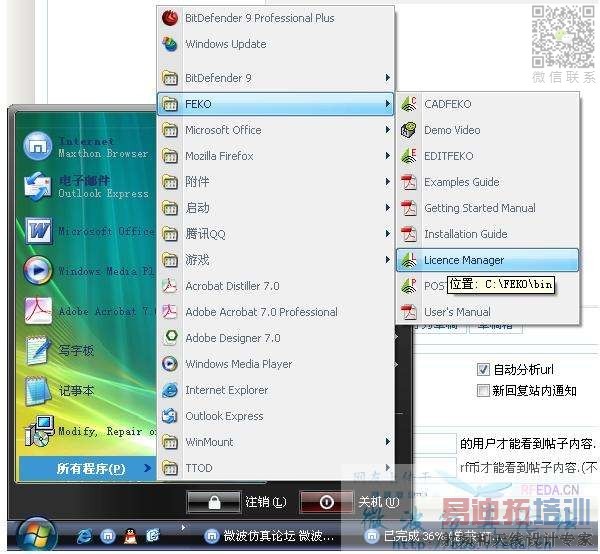Switch to 微波仿真论坛 taskbar window

point(269,536)
